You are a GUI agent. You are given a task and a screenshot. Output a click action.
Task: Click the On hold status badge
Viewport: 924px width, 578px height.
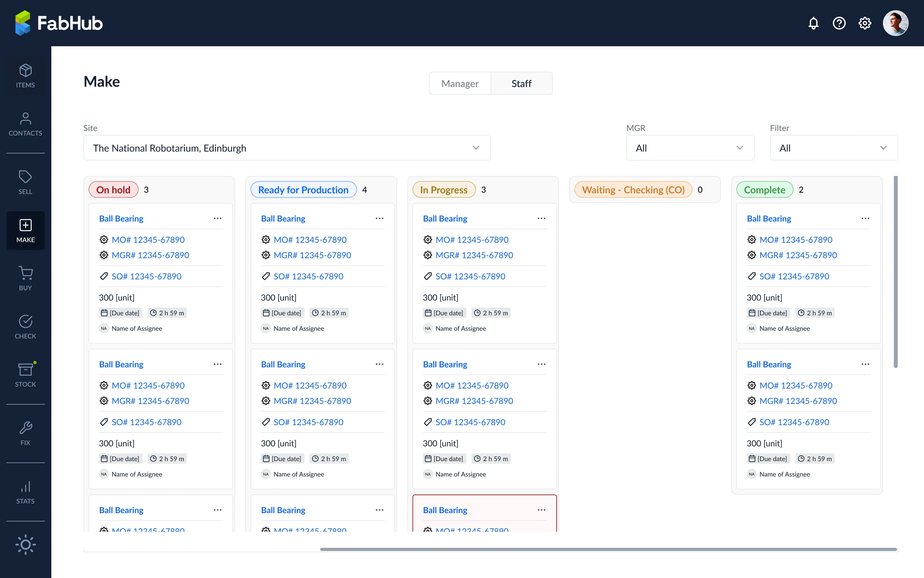pyautogui.click(x=113, y=189)
